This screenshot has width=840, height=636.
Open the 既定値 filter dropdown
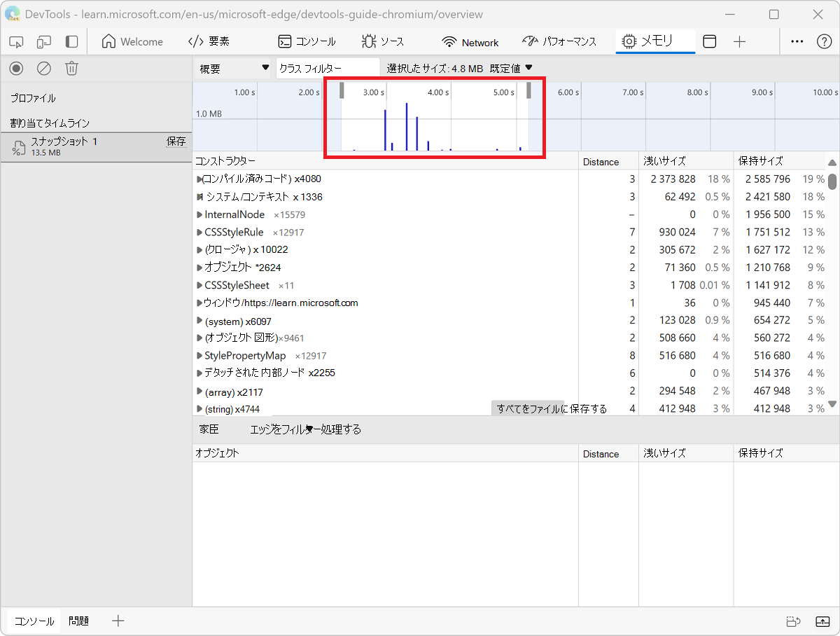point(511,68)
